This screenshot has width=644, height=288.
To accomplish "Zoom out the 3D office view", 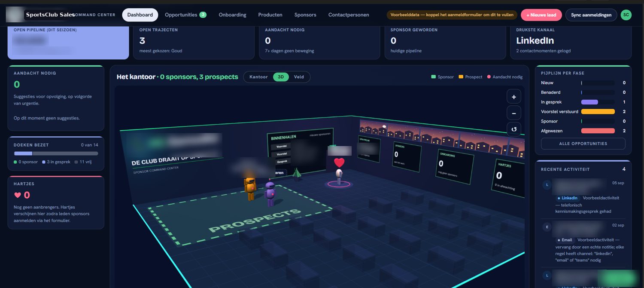I will coord(513,113).
